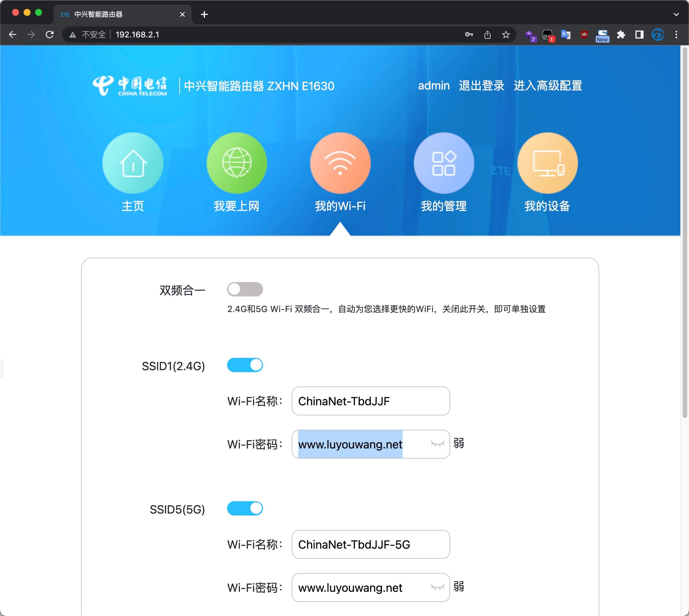Open the Chrome three-dot menu
Image resolution: width=689 pixels, height=616 pixels.
(x=676, y=35)
